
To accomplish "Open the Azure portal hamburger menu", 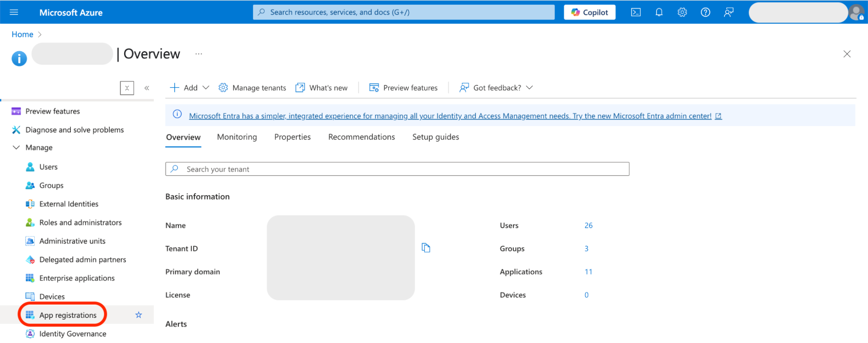I will tap(14, 12).
